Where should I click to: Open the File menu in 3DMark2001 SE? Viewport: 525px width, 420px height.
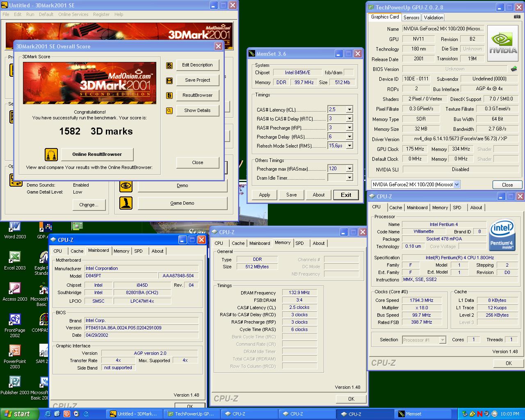pyautogui.click(x=6, y=14)
